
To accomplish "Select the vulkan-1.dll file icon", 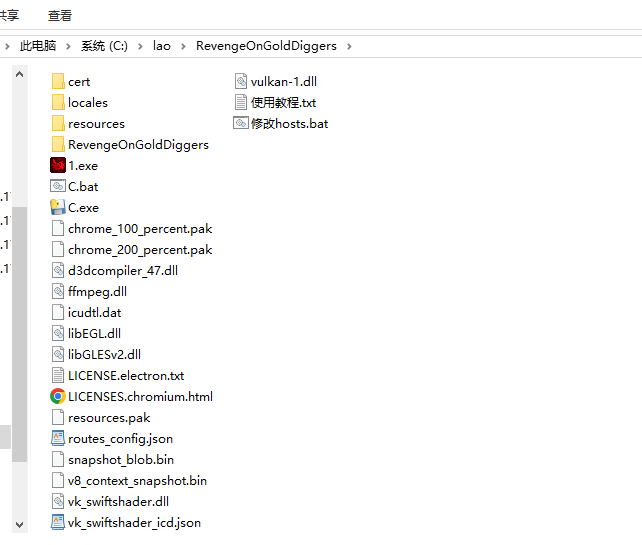I will [241, 82].
